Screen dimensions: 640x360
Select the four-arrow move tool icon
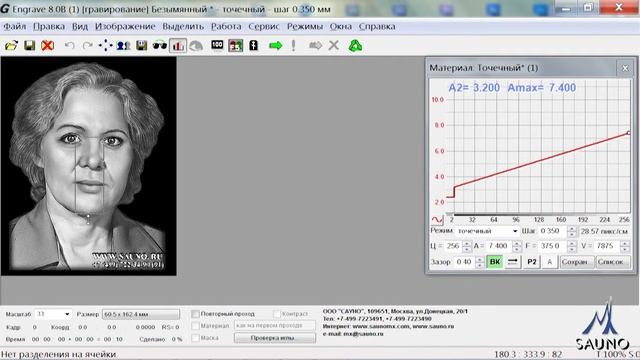click(x=105, y=45)
